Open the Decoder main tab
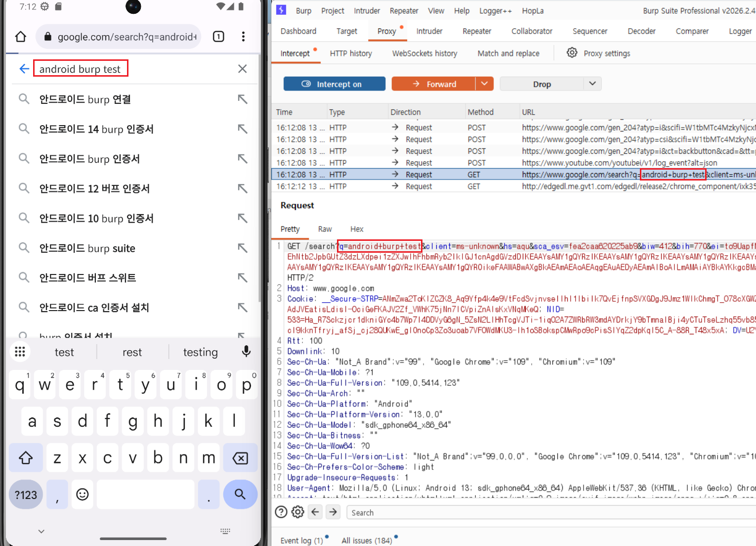The height and width of the screenshot is (546, 756). click(641, 31)
